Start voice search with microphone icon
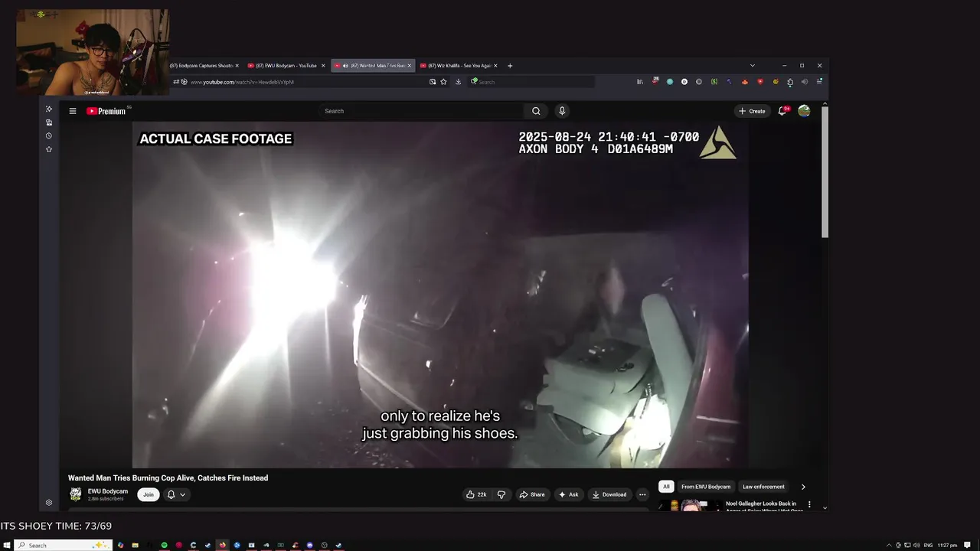 click(x=562, y=111)
